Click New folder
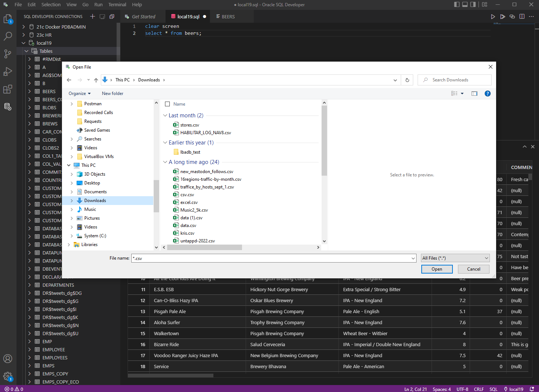The image size is (539, 392). tap(113, 94)
